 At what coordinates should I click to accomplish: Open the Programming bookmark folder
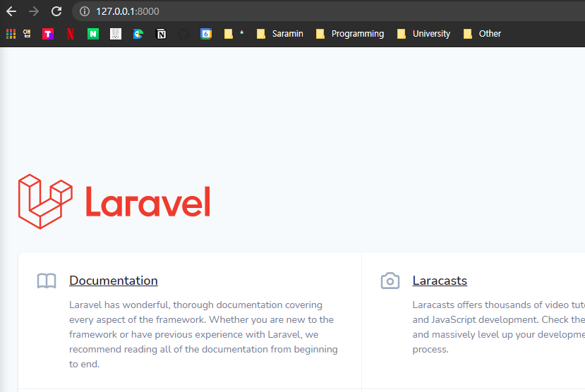click(350, 34)
